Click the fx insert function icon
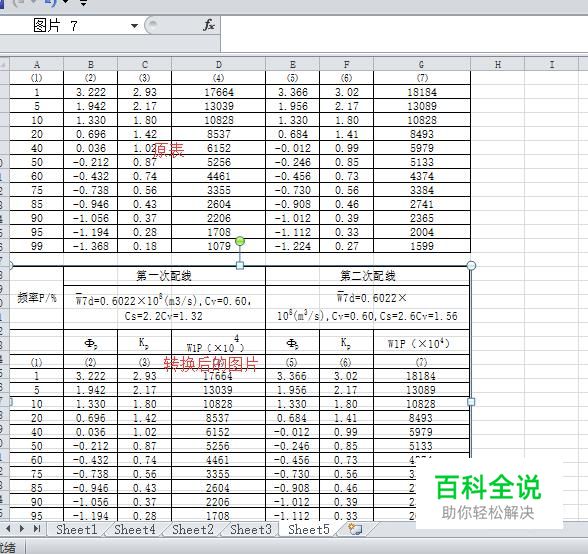588x554 pixels. (208, 26)
